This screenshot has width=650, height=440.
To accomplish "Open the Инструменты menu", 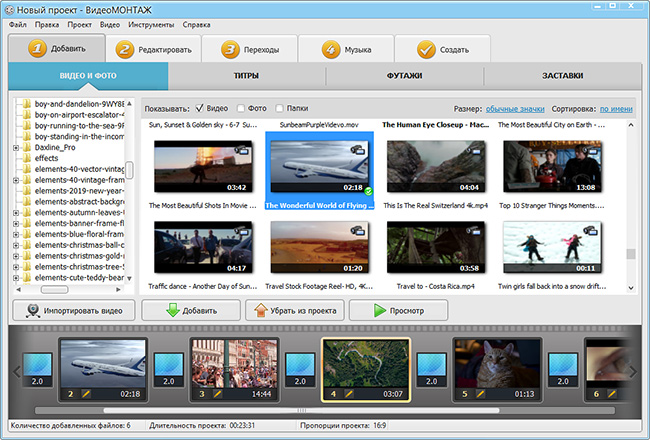I will coord(151,23).
